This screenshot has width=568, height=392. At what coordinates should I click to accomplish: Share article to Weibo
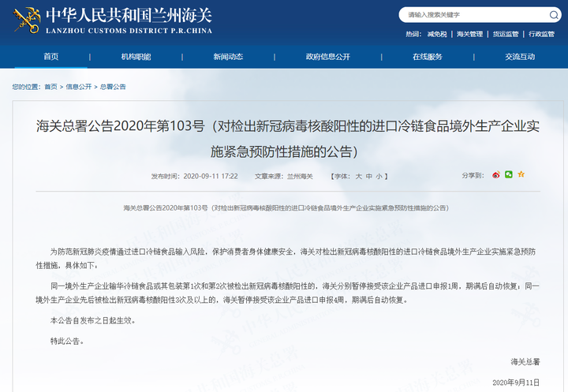(x=496, y=175)
